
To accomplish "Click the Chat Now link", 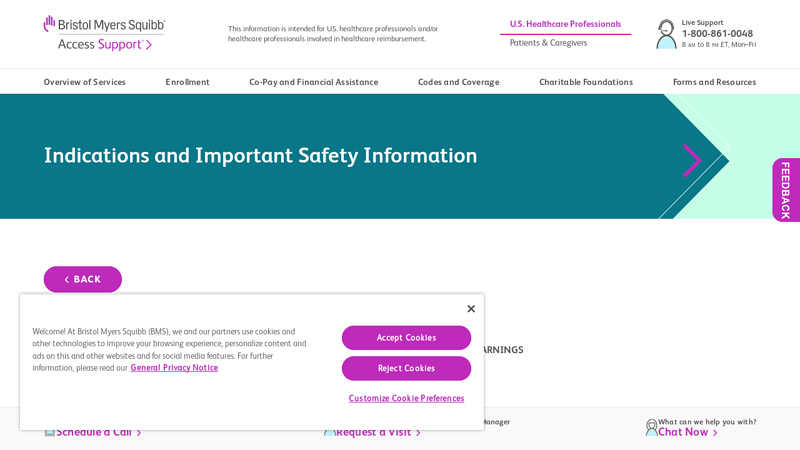I will 687,432.
